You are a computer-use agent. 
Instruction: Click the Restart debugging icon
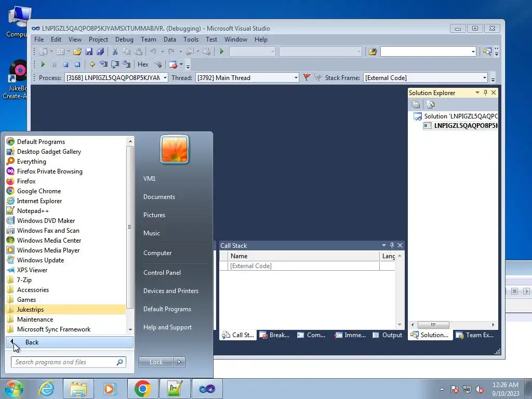coord(77,64)
